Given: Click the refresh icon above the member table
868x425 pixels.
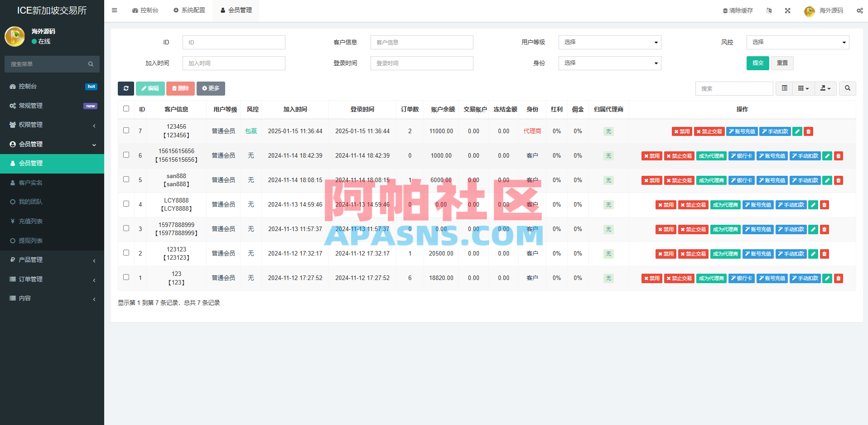Looking at the screenshot, I should tap(126, 88).
